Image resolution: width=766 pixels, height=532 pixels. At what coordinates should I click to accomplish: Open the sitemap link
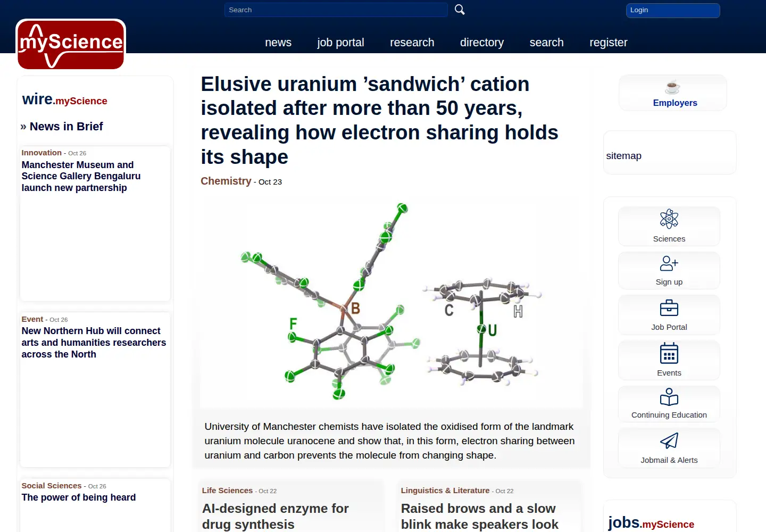pyautogui.click(x=624, y=156)
